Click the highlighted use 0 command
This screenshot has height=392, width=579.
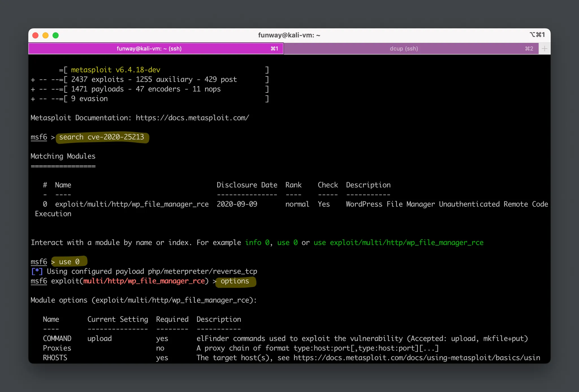[x=69, y=262]
